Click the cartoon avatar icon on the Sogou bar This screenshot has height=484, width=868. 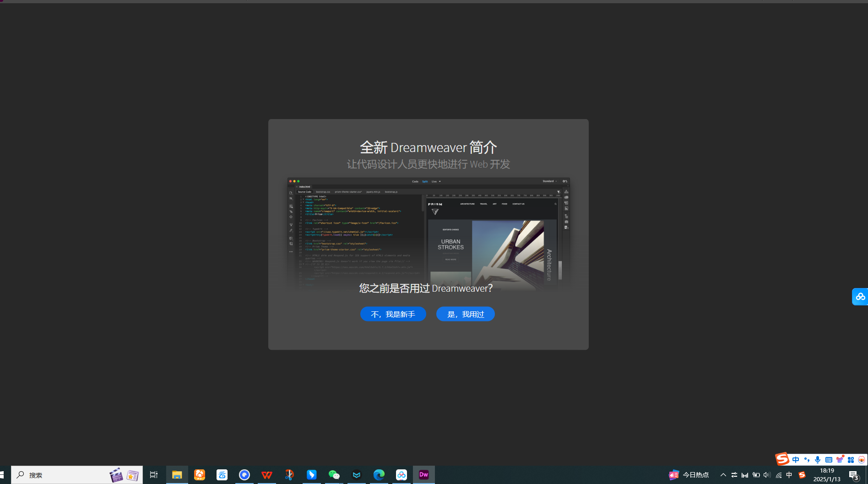862,460
